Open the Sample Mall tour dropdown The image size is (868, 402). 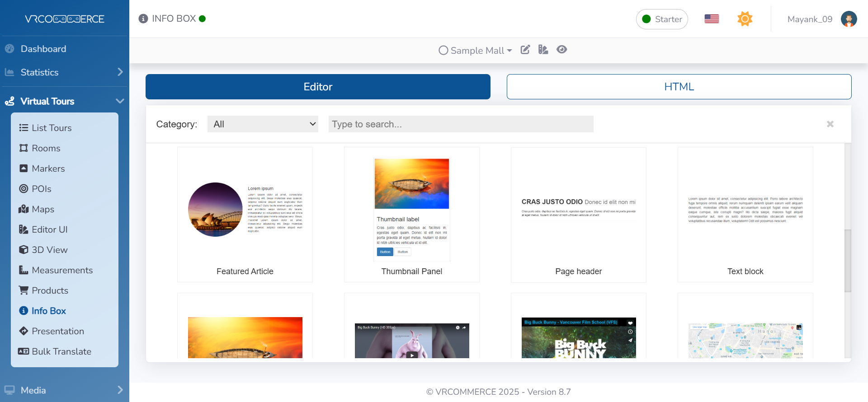point(476,51)
